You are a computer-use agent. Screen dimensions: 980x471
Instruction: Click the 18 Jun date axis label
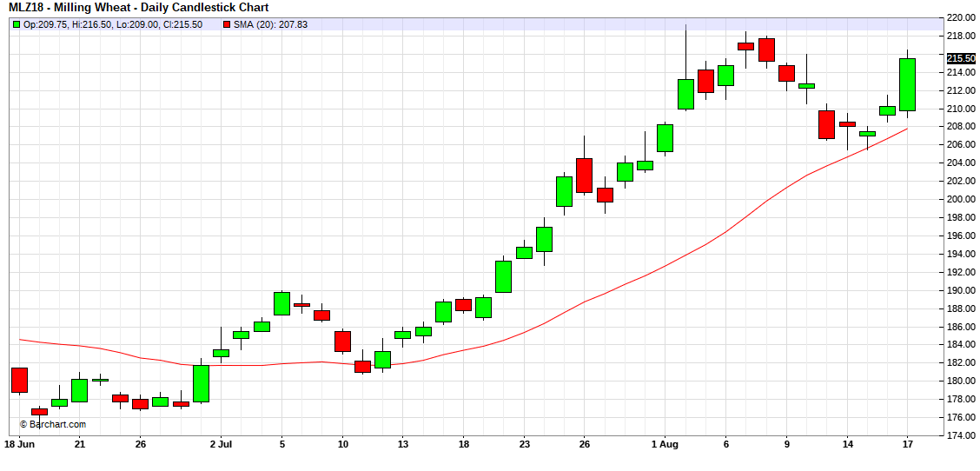coord(19,444)
